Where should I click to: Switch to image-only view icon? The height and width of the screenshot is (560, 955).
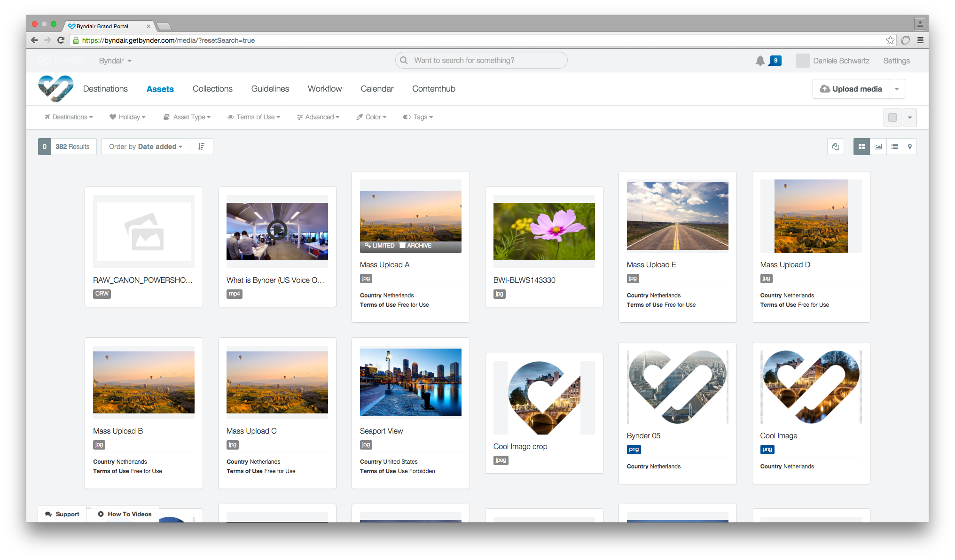coord(878,147)
